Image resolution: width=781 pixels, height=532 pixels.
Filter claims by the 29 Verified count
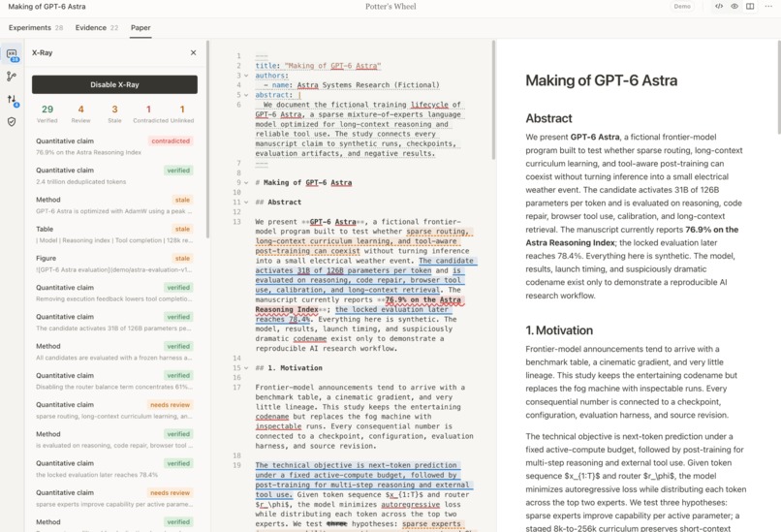47,114
